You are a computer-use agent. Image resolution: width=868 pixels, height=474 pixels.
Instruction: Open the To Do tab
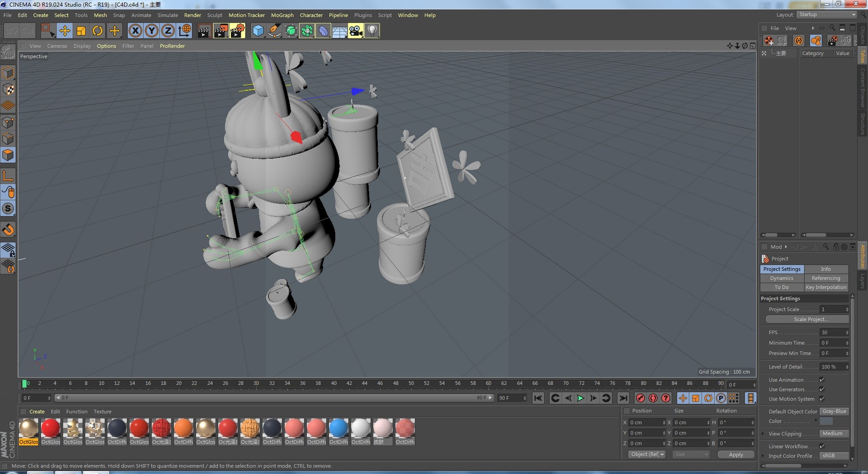point(782,287)
